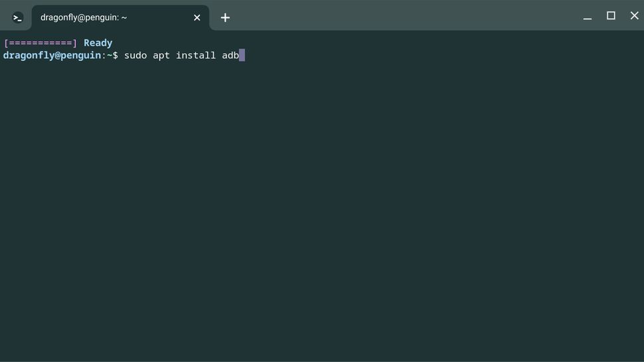Click the penguin hostname in the prompt
Screen dimensions: 644x362
(80, 56)
